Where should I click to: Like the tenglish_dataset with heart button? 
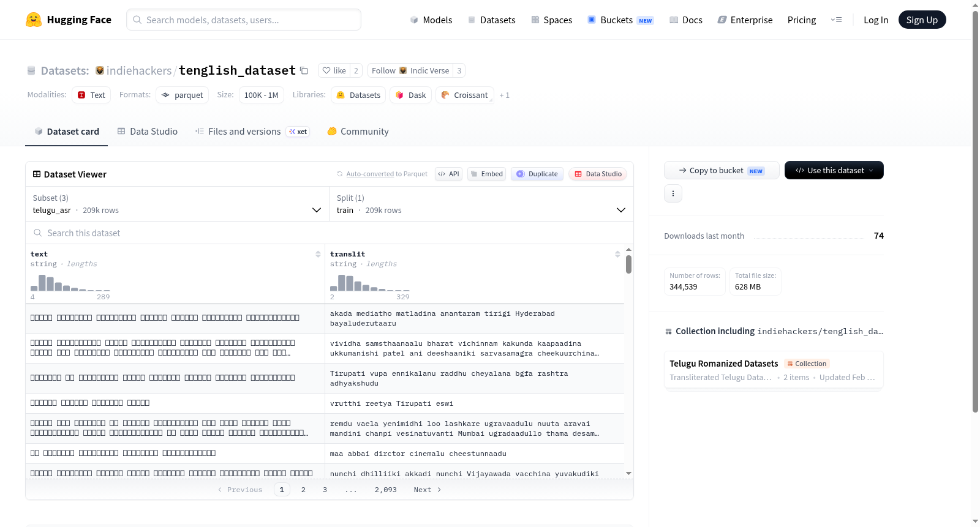(334, 70)
